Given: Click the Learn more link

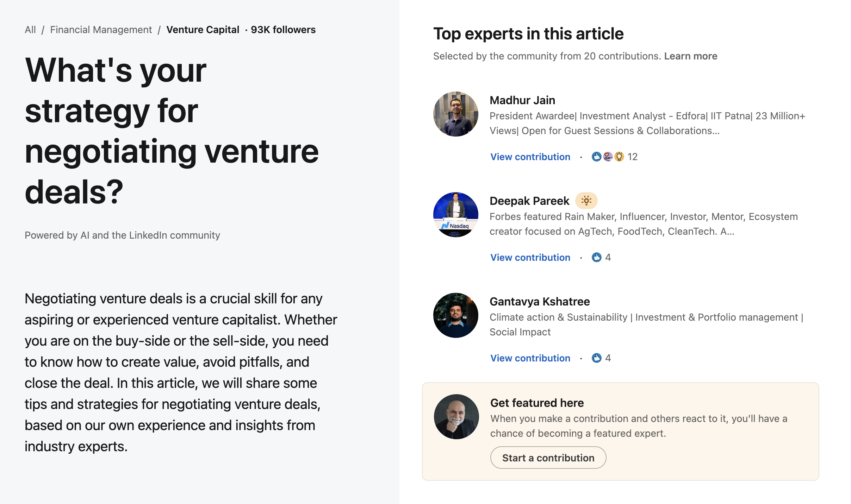Looking at the screenshot, I should coord(690,56).
